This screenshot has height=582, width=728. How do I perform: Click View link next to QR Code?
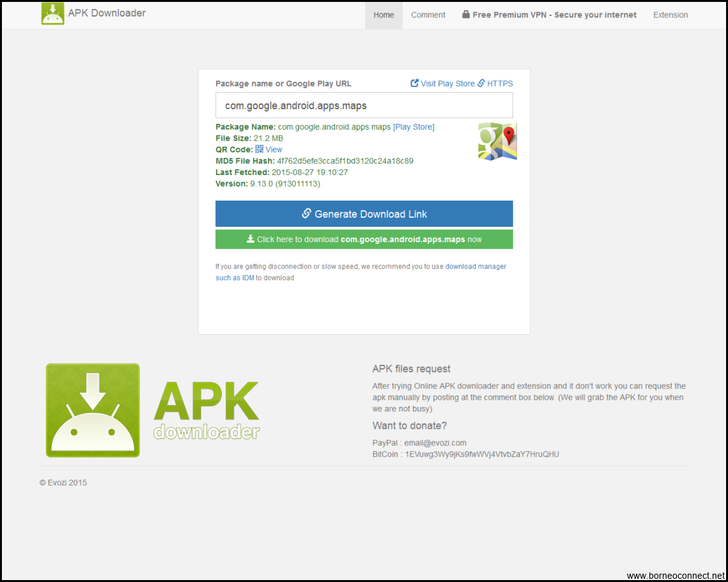[274, 149]
